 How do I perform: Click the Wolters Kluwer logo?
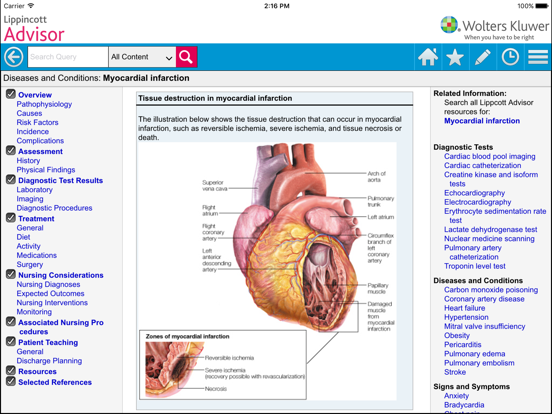[495, 28]
